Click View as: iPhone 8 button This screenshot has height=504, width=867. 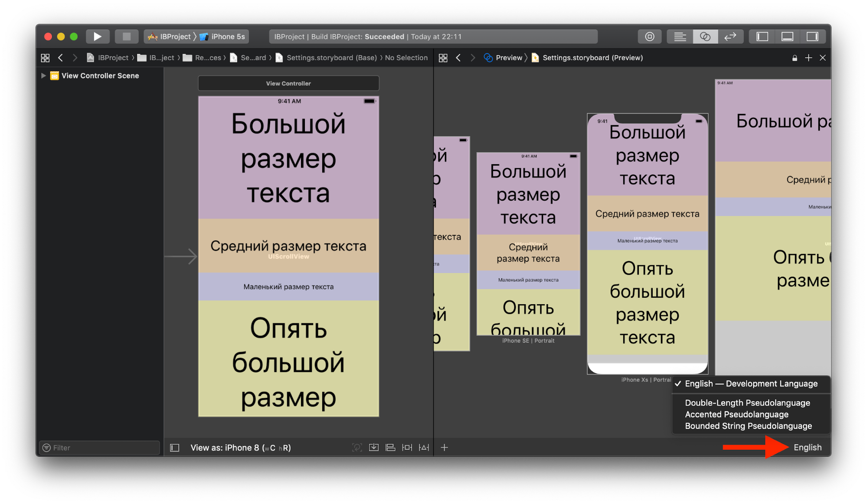241,448
